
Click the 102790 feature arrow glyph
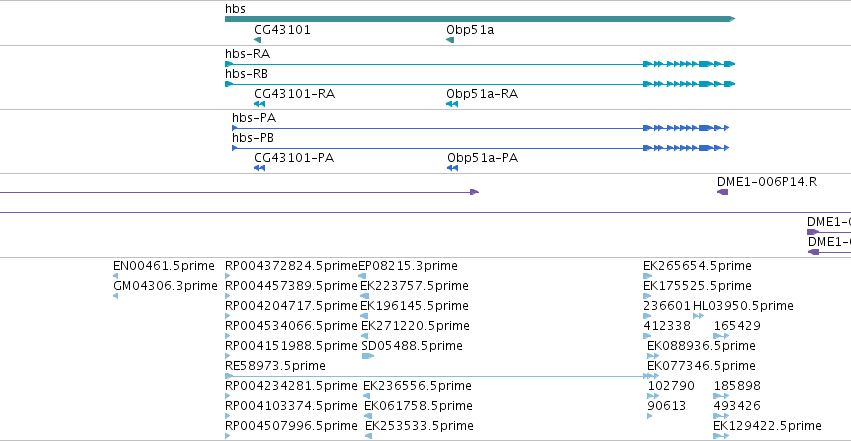coord(653,396)
